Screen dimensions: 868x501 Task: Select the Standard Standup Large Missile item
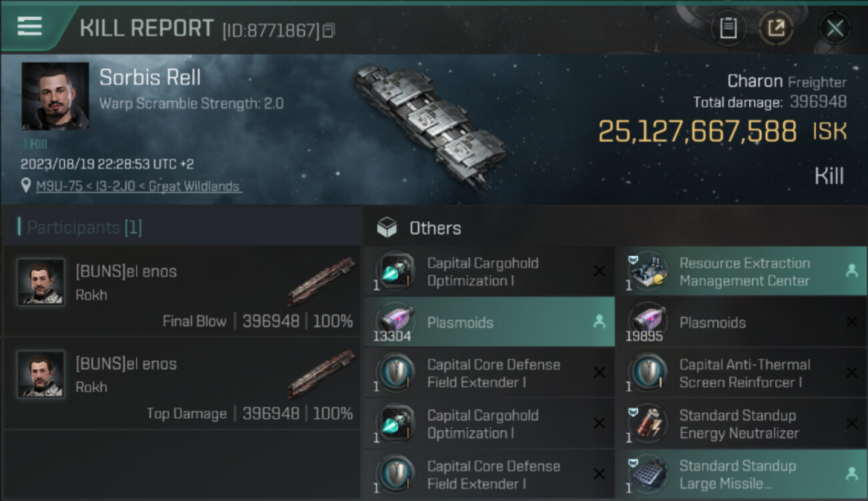(741, 474)
